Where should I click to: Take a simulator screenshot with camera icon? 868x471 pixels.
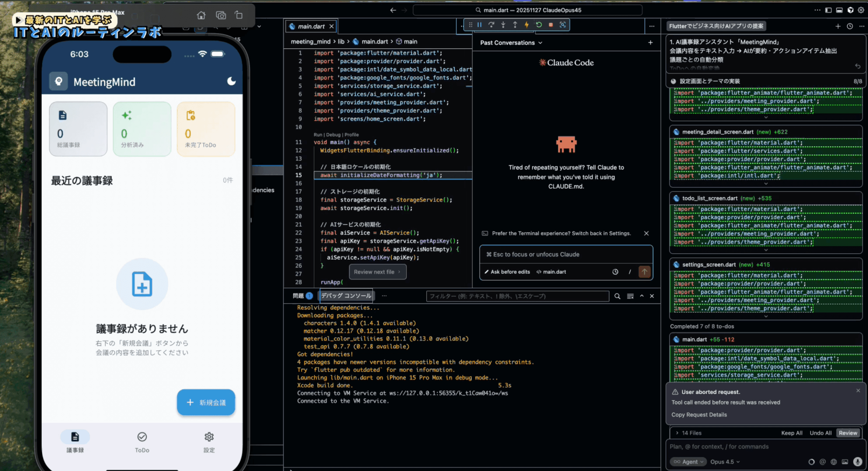(221, 15)
